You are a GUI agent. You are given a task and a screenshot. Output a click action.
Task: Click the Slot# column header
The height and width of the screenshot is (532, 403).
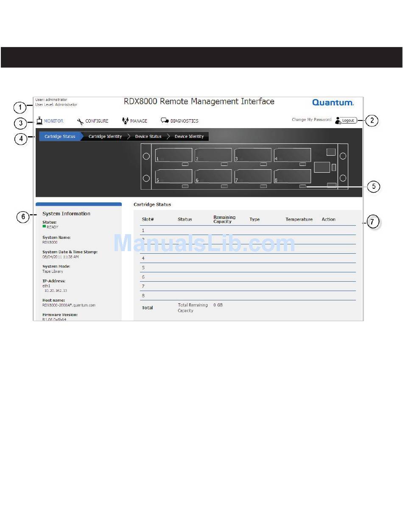[x=148, y=219]
